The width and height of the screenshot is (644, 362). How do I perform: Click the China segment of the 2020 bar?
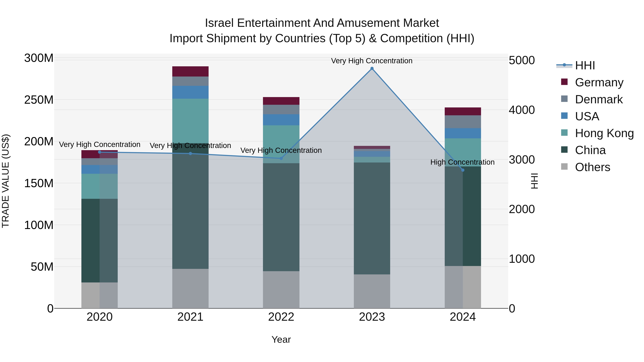click(x=99, y=241)
